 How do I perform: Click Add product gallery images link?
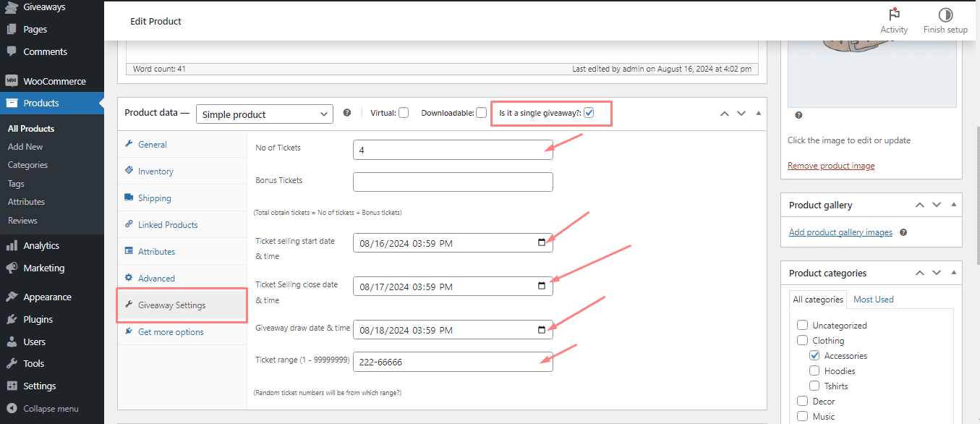point(840,232)
